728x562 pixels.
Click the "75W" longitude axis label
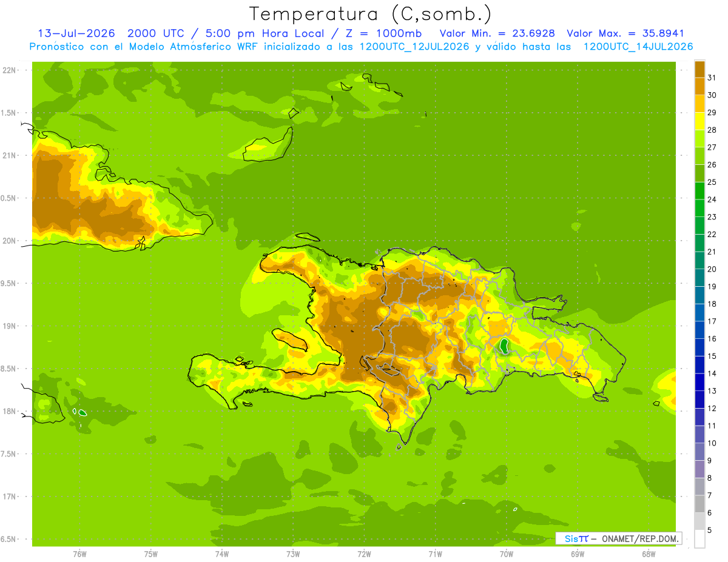(151, 554)
